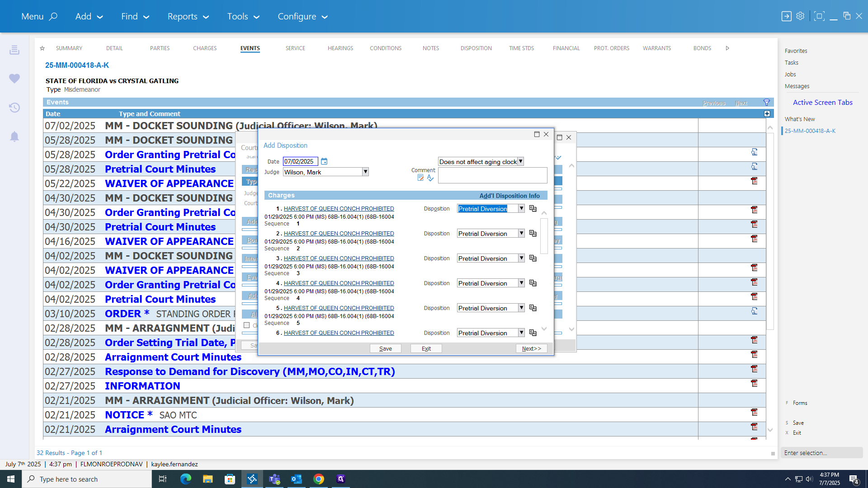Switch to the HEARINGS tab
The height and width of the screenshot is (488, 868).
(340, 48)
